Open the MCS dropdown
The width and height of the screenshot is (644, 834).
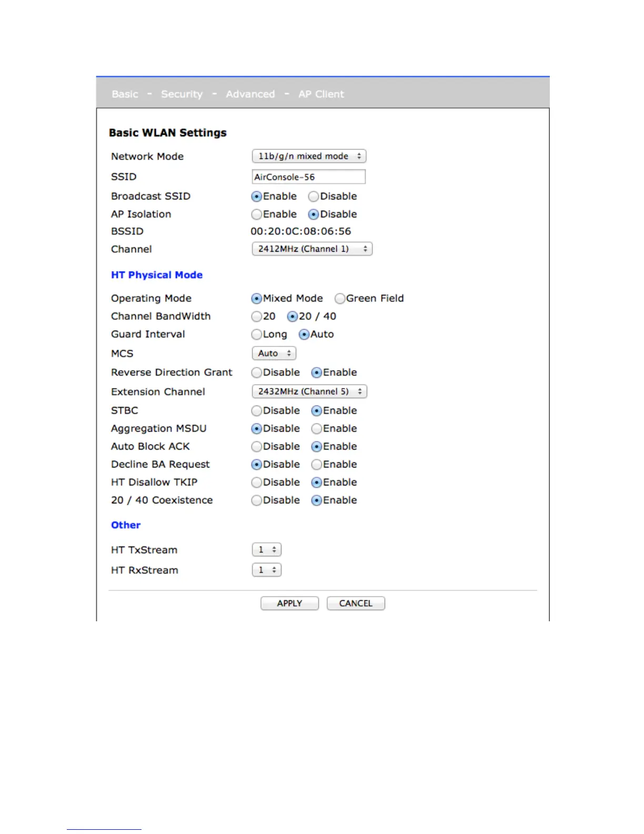tap(274, 353)
